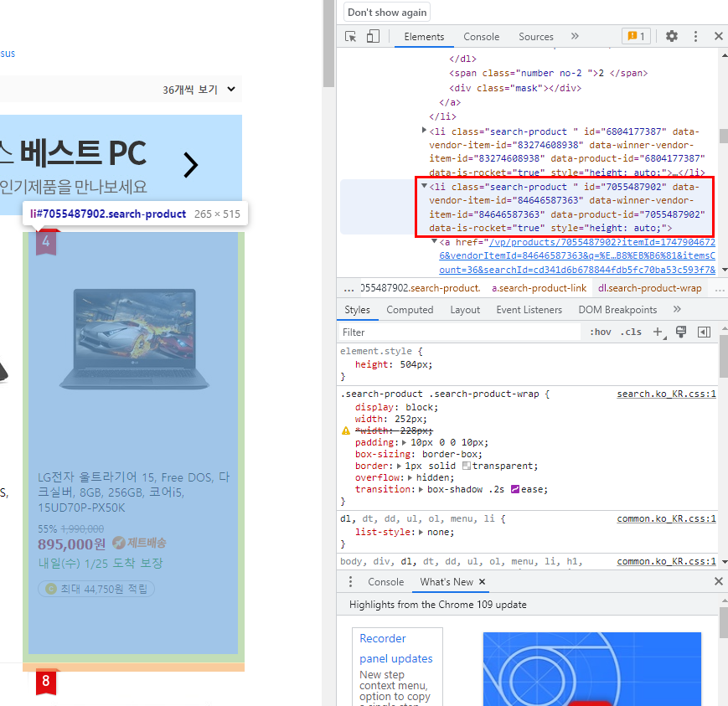The image size is (728, 706).
Task: Select dl.search-product-wrap breadcrumb
Action: click(649, 288)
